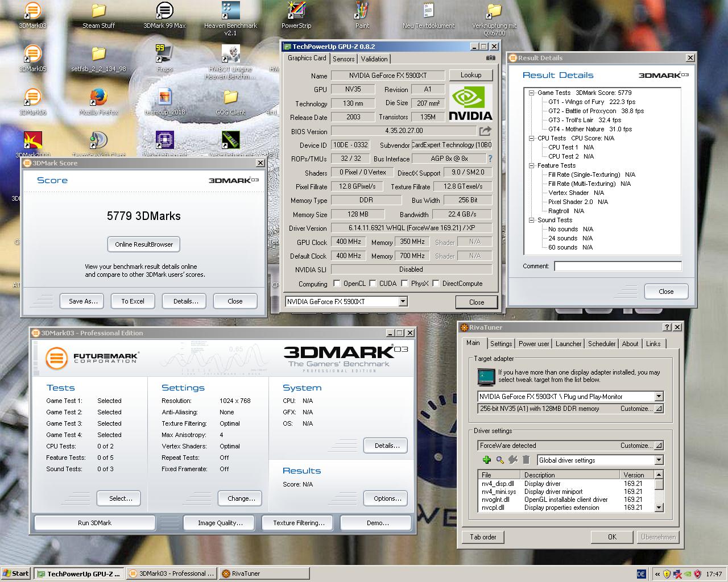Click RivaTuner magnifier search icon
This screenshot has width=728, height=582.
click(x=500, y=460)
